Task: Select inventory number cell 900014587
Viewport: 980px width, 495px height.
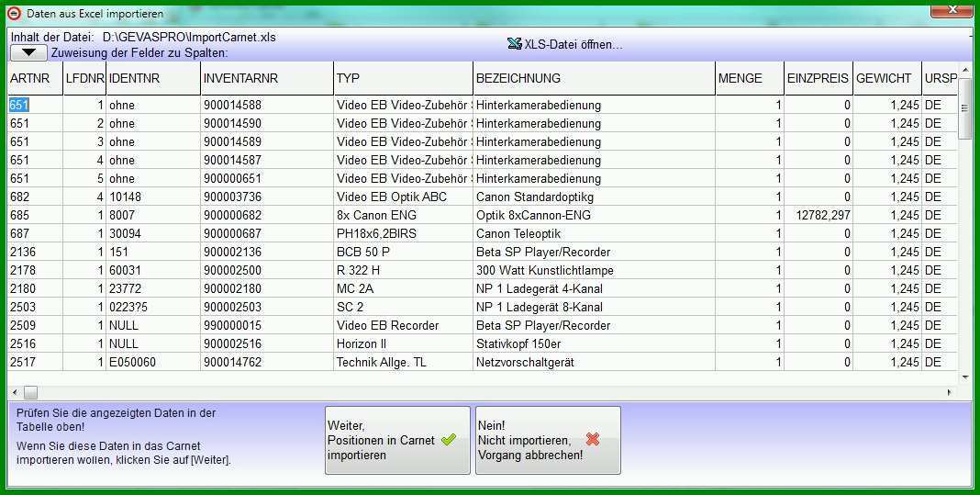Action: coord(268,160)
